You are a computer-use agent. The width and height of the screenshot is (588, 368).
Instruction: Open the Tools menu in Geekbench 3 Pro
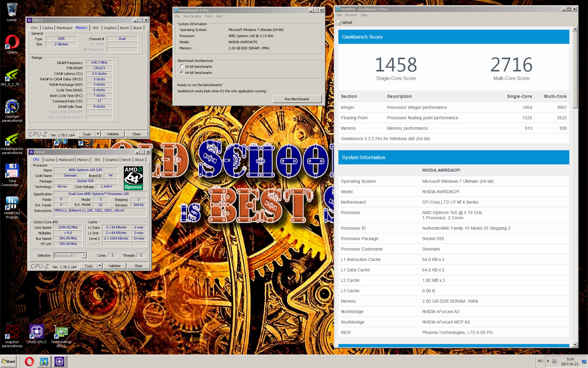click(209, 17)
